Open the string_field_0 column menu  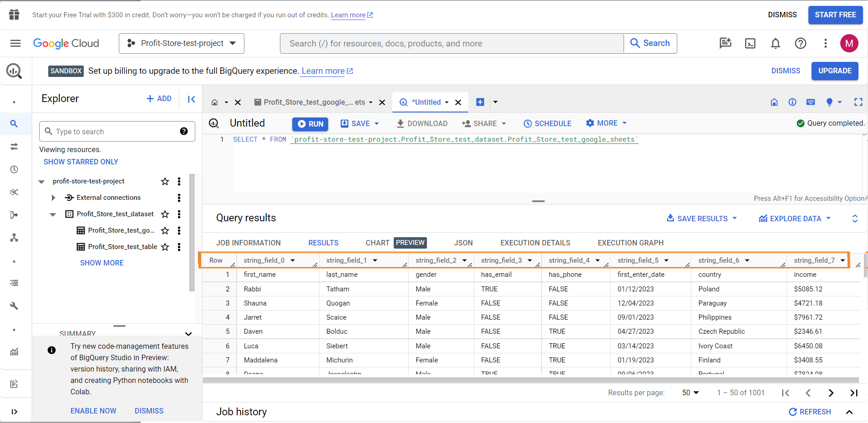tap(293, 260)
